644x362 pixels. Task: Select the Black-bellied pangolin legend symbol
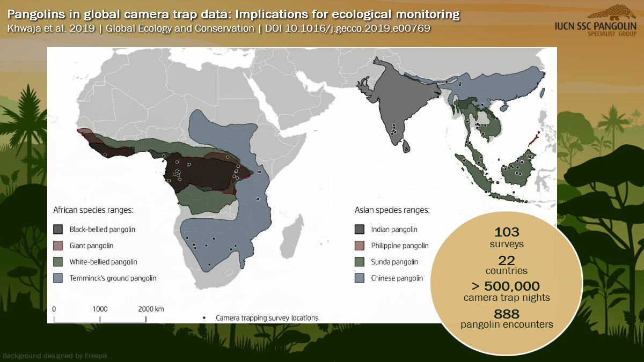(x=59, y=230)
